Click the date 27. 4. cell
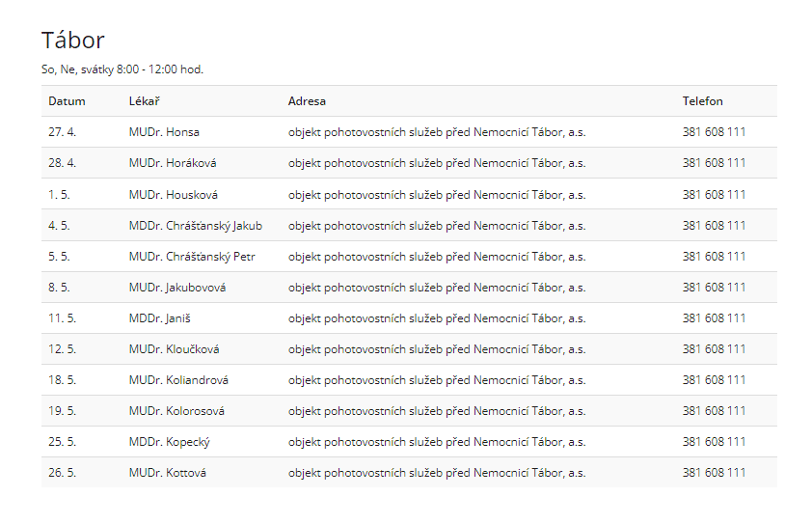The height and width of the screenshot is (524, 812). point(63,132)
